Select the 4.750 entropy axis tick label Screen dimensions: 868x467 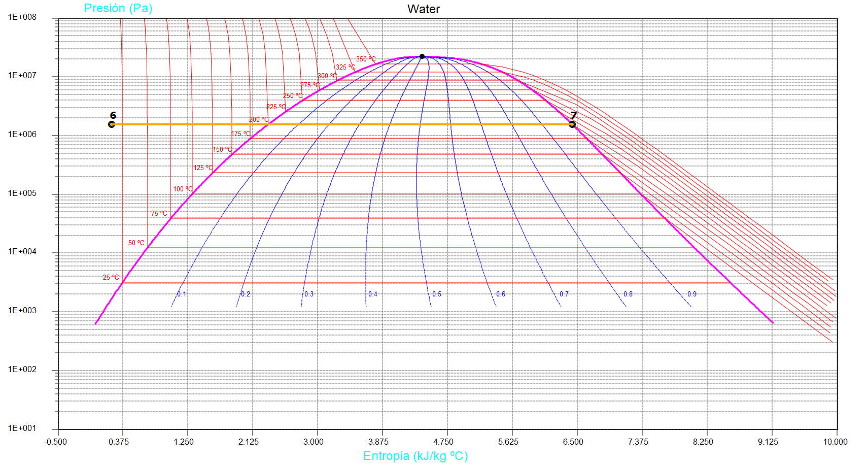(x=443, y=442)
